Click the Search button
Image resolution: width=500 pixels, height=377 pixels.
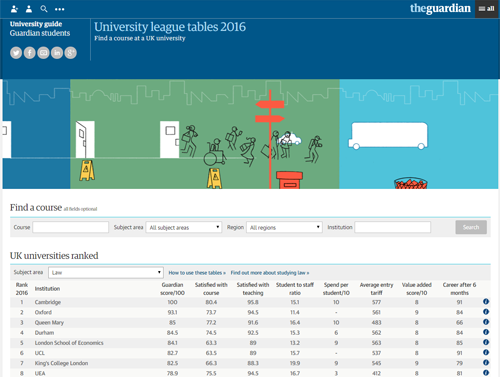coord(471,227)
